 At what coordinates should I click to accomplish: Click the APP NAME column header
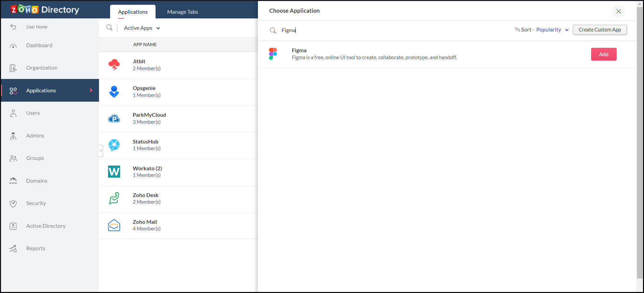click(145, 44)
